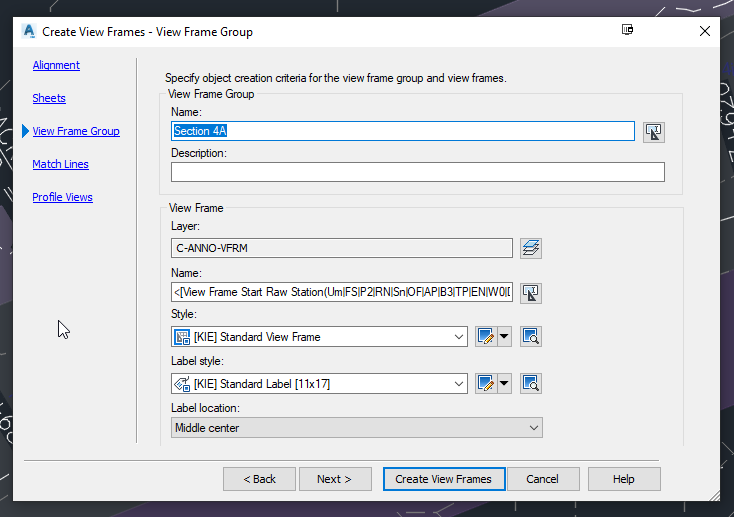The image size is (734, 517).
Task: Open the Style dropdown list
Action: point(459,337)
